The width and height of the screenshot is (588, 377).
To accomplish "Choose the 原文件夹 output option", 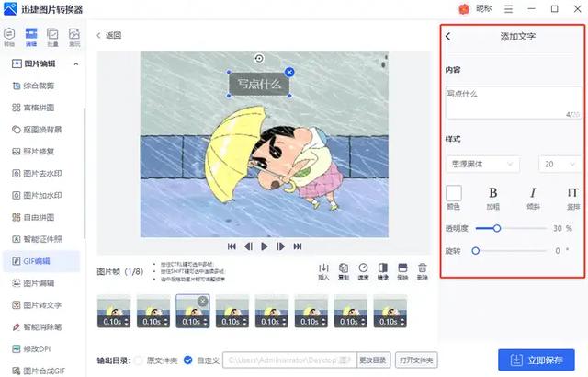I will point(139,360).
